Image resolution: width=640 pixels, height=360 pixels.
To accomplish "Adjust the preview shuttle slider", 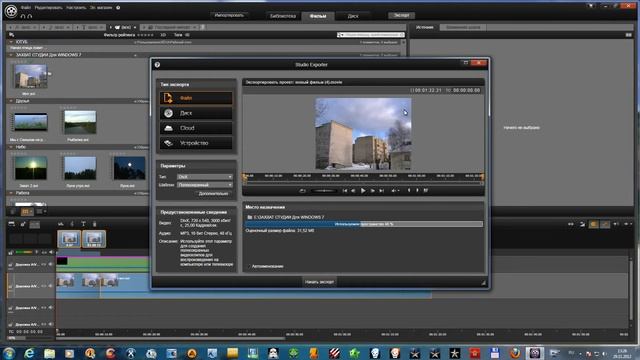I will (x=324, y=191).
